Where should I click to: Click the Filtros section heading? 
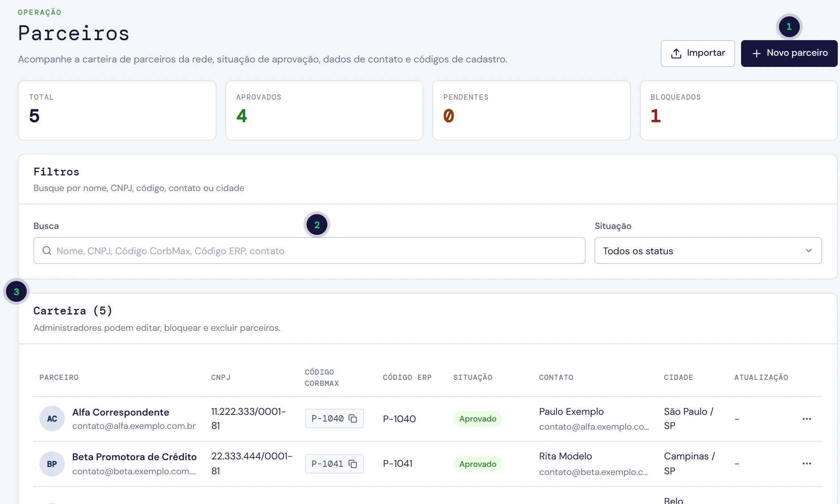[57, 172]
